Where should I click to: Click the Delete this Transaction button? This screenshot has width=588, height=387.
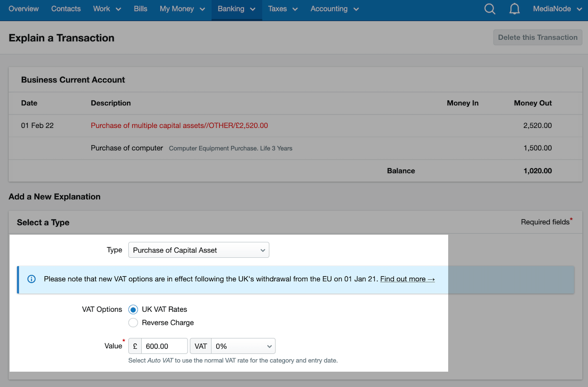537,37
